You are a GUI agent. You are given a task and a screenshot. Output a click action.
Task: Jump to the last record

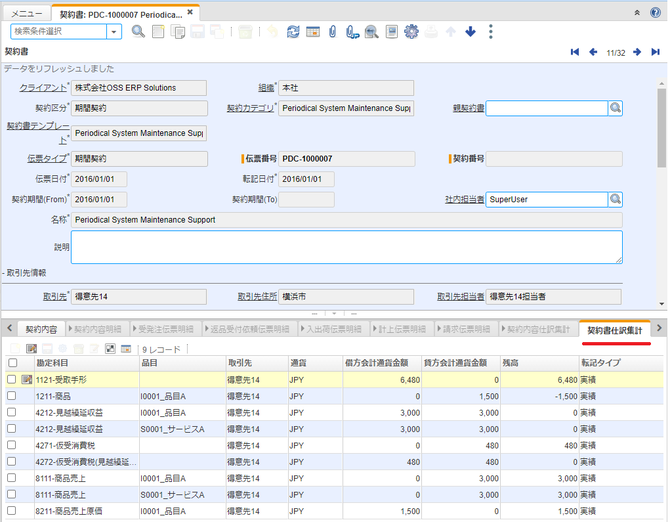point(655,52)
